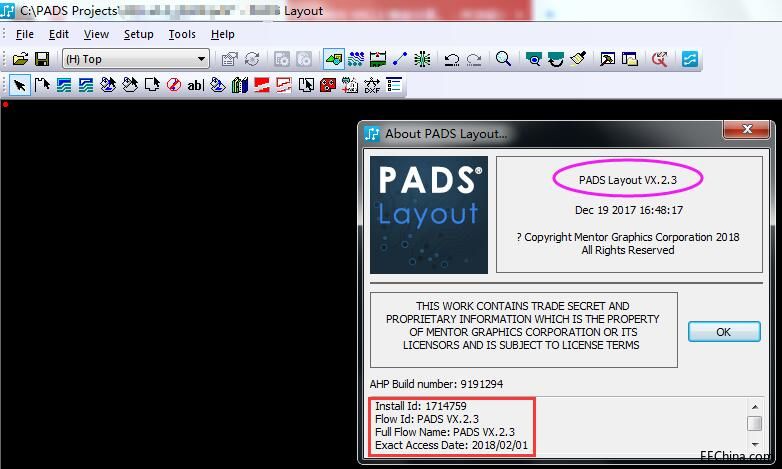
Task: Select the Plane Area tool
Action: [x=261, y=85]
